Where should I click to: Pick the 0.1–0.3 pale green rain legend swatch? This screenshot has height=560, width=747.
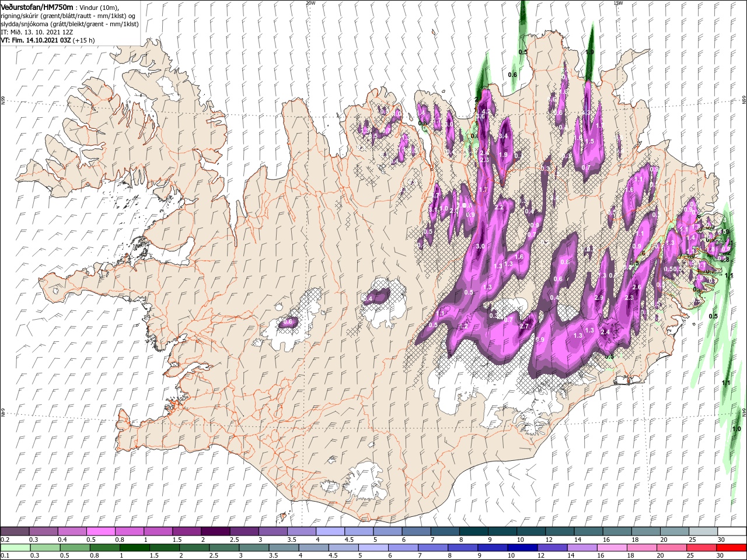[x=15, y=548]
